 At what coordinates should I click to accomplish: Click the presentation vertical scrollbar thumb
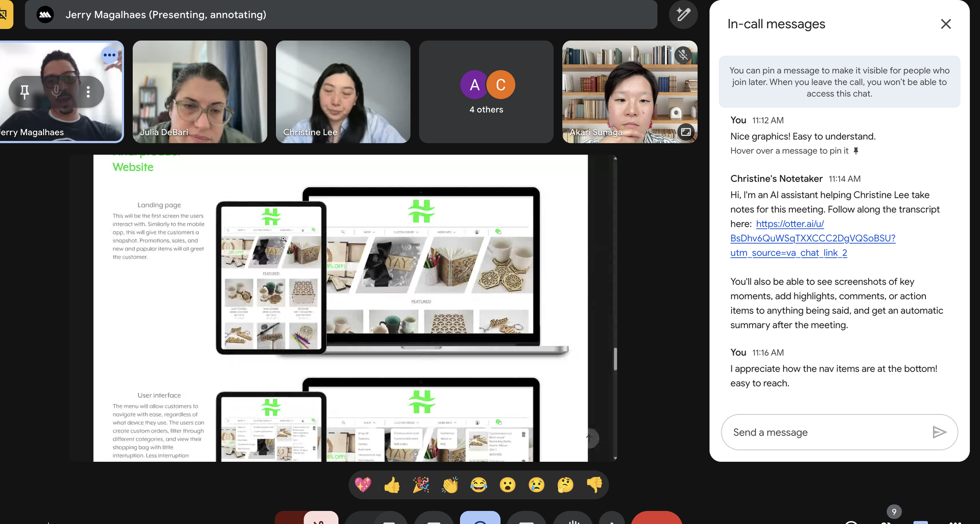click(615, 358)
